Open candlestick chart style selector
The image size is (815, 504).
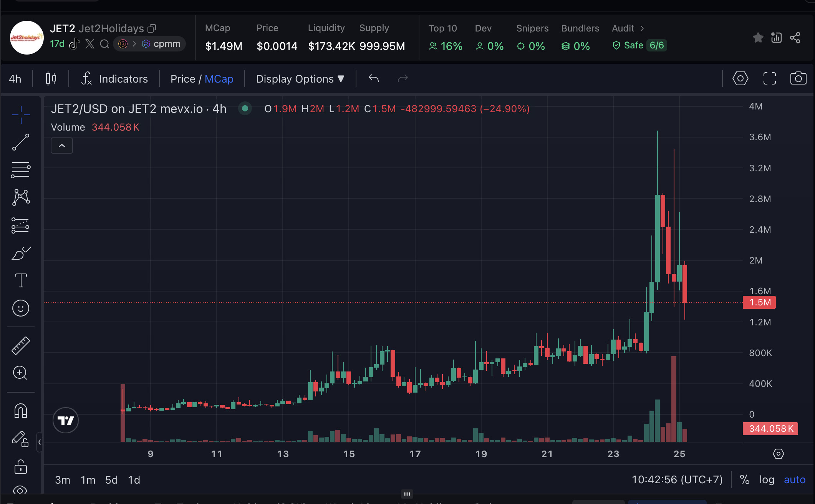51,79
